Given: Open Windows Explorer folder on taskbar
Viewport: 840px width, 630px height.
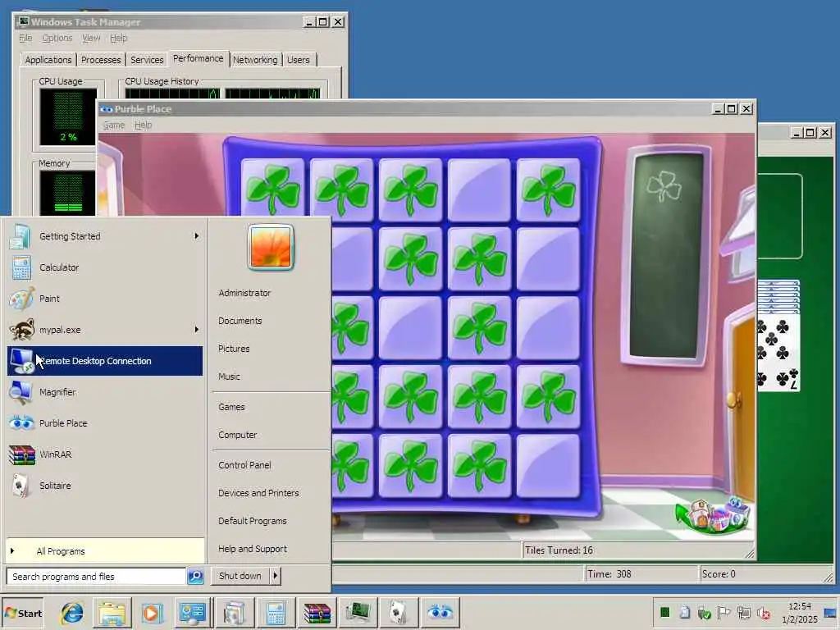Looking at the screenshot, I should tap(112, 613).
